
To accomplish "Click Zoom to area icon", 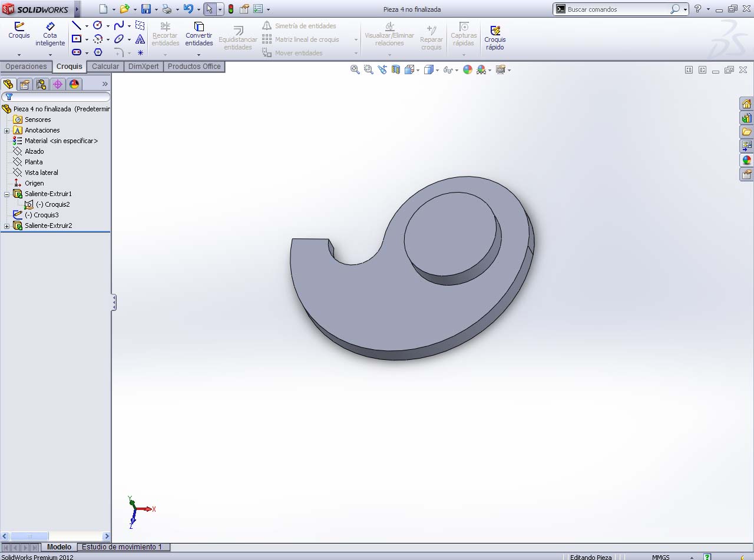I will pyautogui.click(x=369, y=69).
